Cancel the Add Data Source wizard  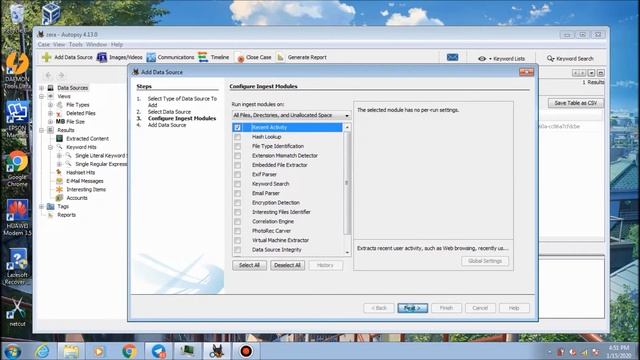480,308
